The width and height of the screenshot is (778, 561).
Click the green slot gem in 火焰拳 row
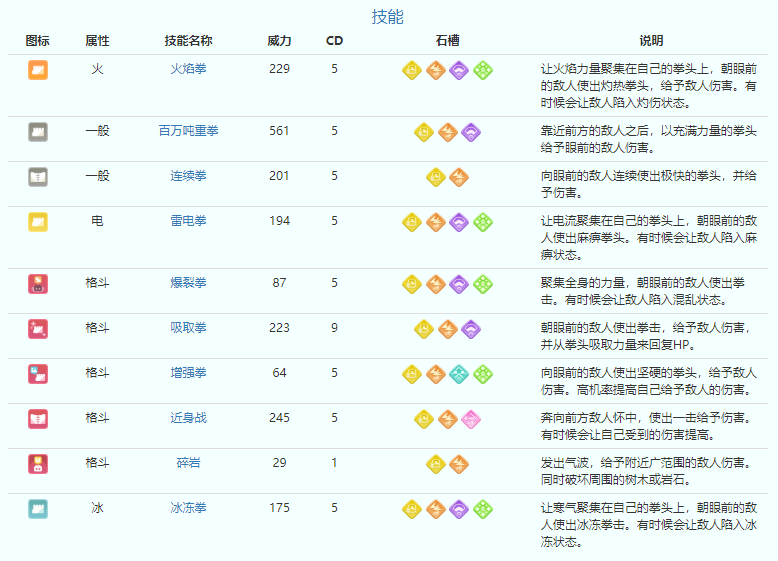click(483, 70)
